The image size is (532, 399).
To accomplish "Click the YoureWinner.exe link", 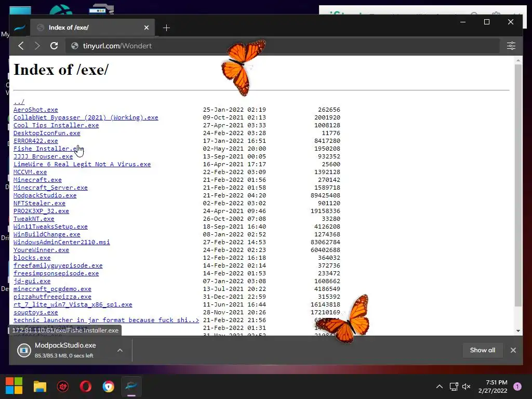I will [x=41, y=250].
